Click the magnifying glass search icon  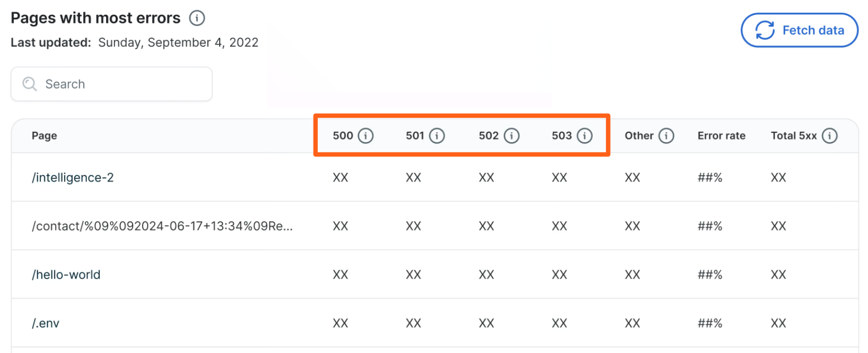(30, 84)
